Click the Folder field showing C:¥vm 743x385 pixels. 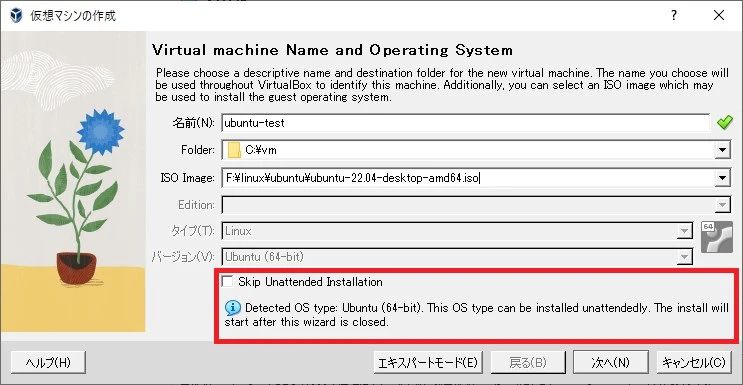(467, 150)
